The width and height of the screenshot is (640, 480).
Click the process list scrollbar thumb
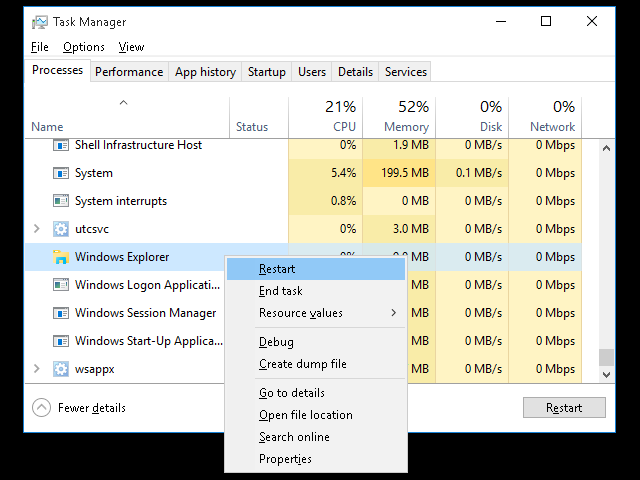pos(607,358)
